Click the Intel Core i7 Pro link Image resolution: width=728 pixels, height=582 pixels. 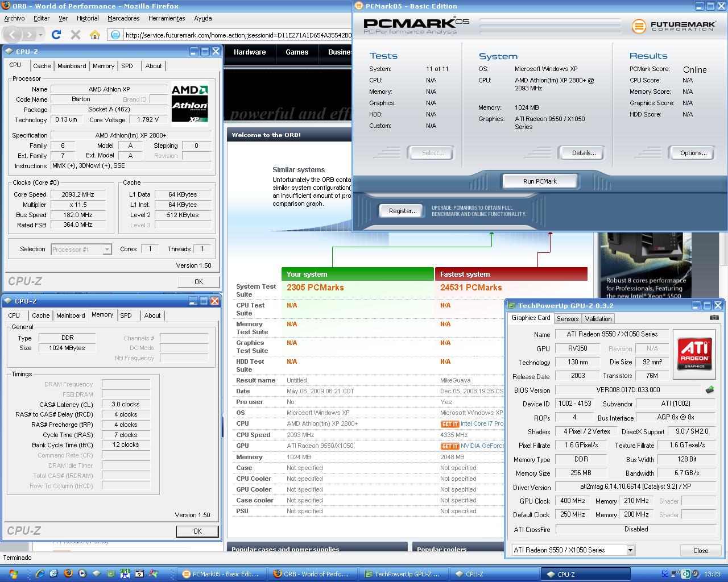point(482,424)
